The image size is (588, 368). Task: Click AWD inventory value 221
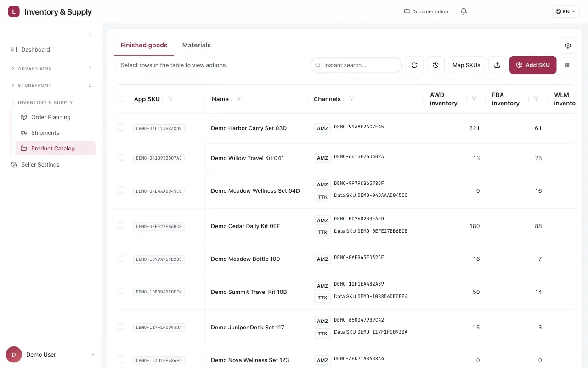[x=475, y=128]
